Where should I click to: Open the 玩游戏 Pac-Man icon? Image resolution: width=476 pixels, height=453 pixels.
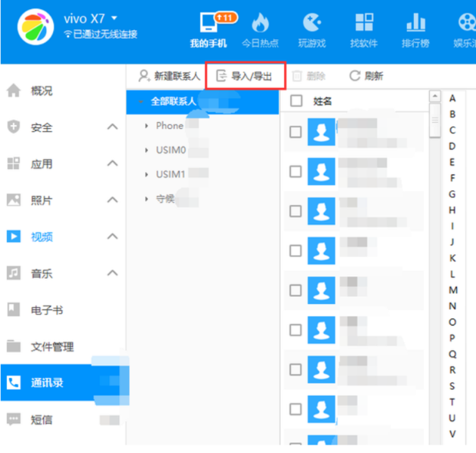[312, 22]
